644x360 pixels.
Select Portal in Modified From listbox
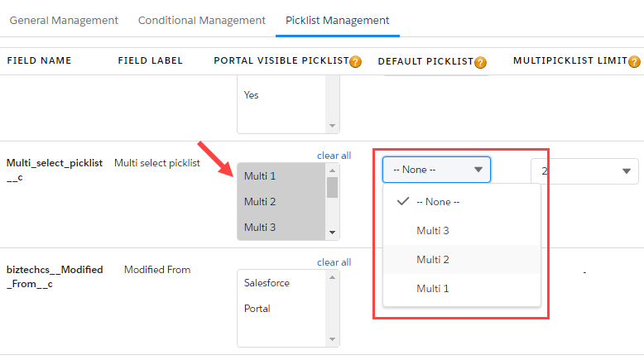257,309
